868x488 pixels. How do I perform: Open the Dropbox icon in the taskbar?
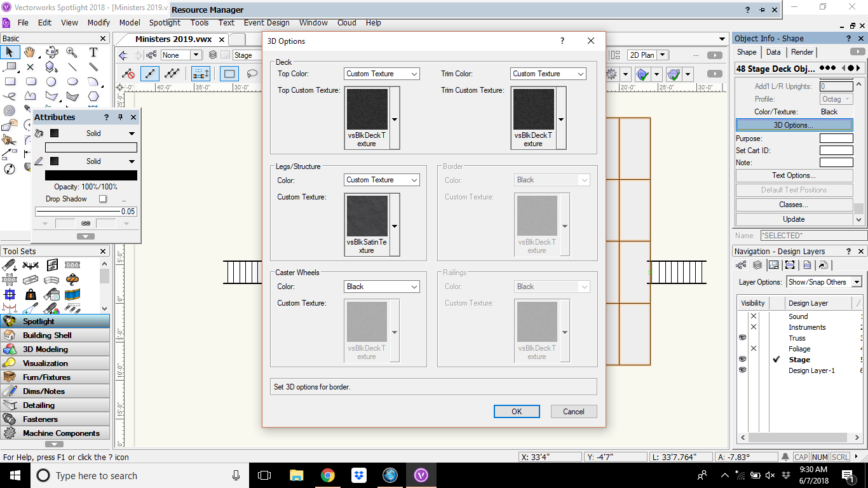coord(358,475)
